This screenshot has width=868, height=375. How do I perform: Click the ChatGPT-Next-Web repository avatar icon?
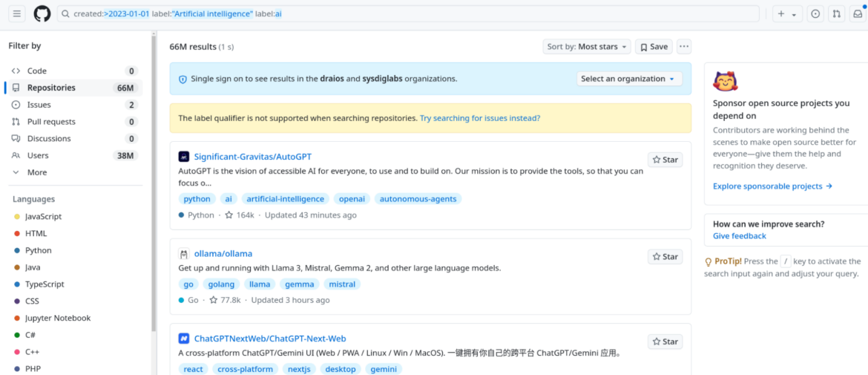coord(184,339)
